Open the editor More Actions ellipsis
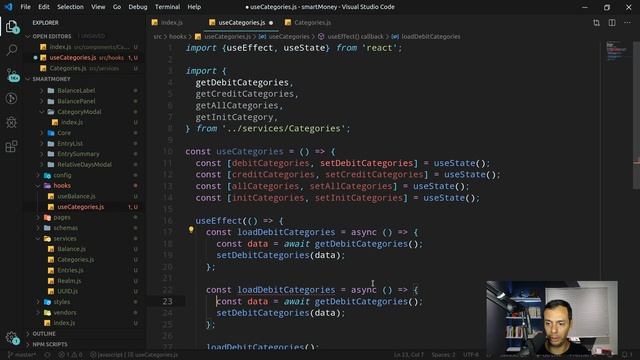640x360 pixels. [x=627, y=23]
